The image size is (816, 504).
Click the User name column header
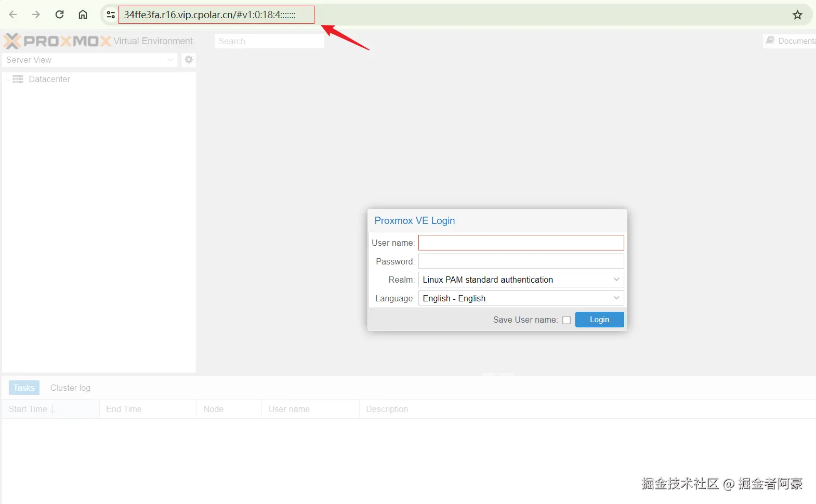(x=310, y=409)
